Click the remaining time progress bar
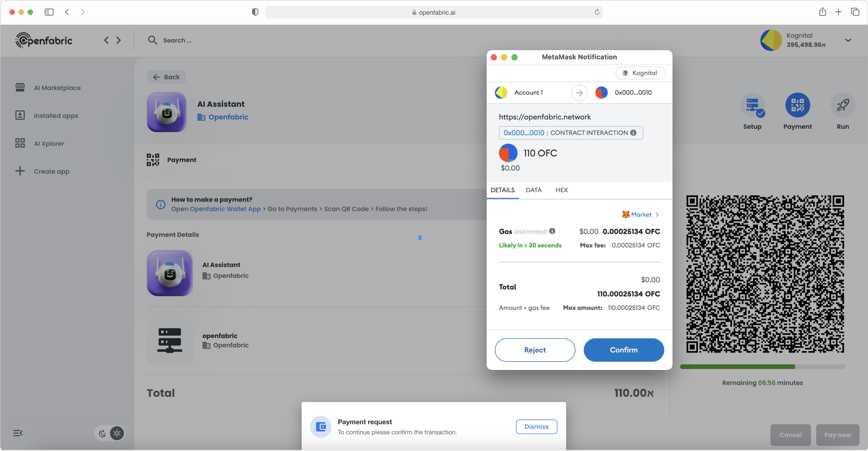Screen dimensions: 868x451 click(762, 366)
